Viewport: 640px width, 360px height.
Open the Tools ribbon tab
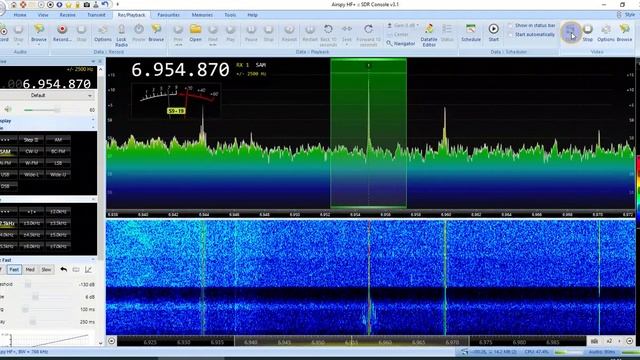pyautogui.click(x=230, y=15)
